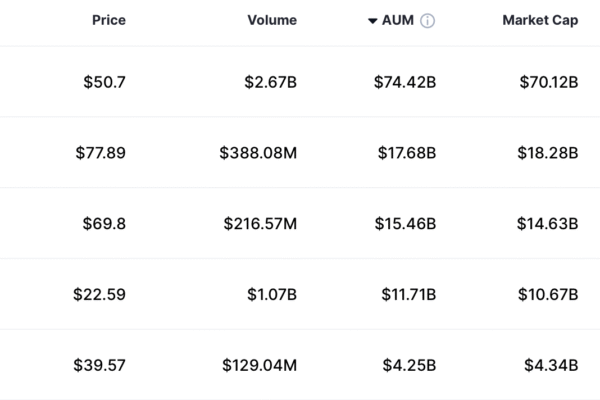The height and width of the screenshot is (400, 600).
Task: Click the $11.71B AUM value
Action: [x=406, y=294]
